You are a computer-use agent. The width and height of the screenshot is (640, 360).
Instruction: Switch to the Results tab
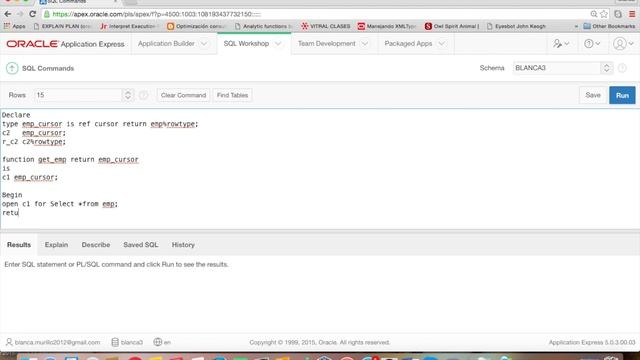pos(19,245)
